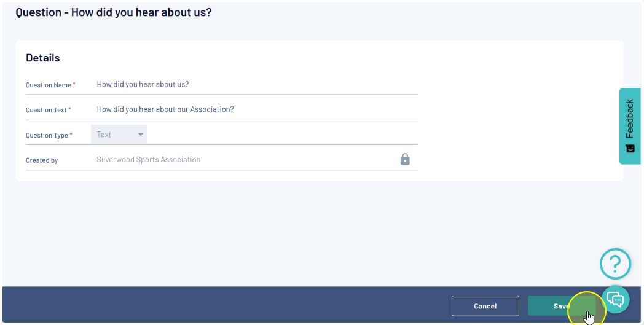This screenshot has height=325, width=644.
Task: Click the page title about hearing about us
Action: click(x=114, y=12)
